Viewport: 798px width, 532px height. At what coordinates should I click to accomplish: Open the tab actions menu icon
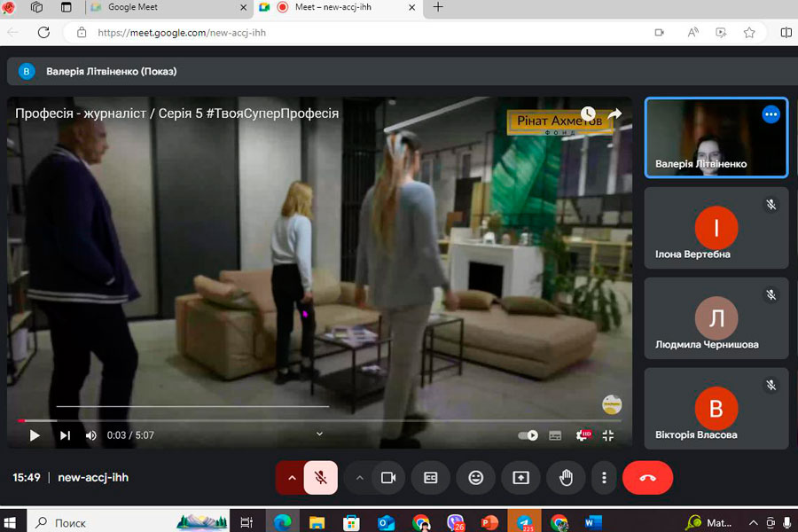(x=66, y=7)
